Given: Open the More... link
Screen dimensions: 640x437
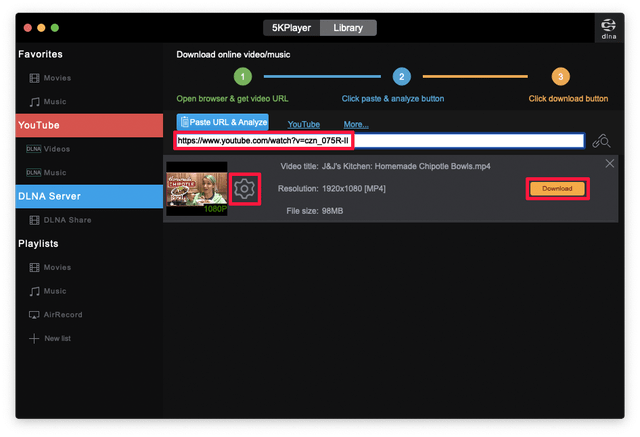Looking at the screenshot, I should tap(356, 124).
